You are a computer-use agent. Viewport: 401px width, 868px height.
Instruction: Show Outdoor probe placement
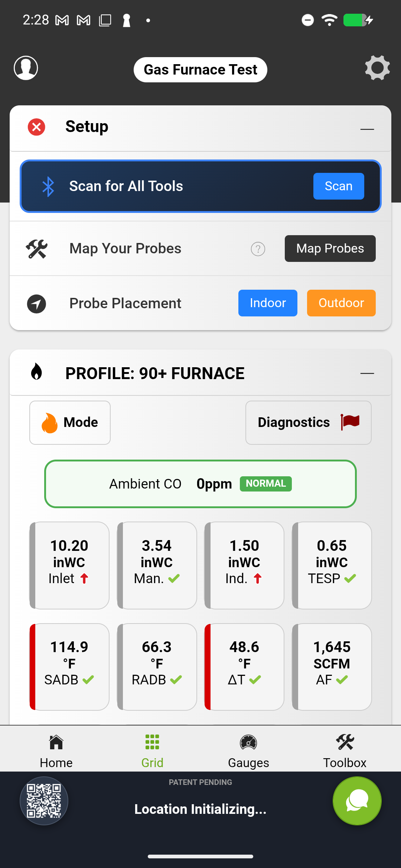coord(341,303)
